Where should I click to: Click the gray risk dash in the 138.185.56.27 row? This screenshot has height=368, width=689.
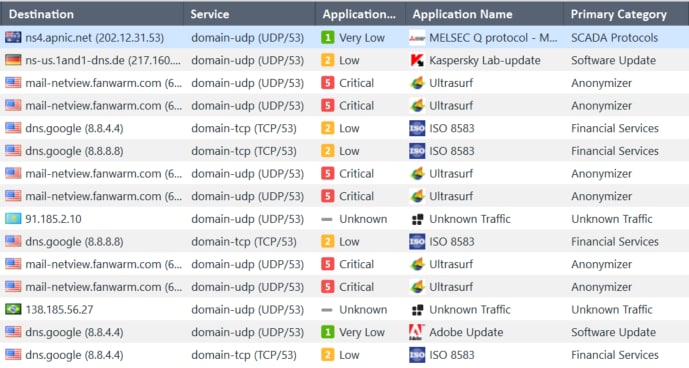tap(327, 310)
